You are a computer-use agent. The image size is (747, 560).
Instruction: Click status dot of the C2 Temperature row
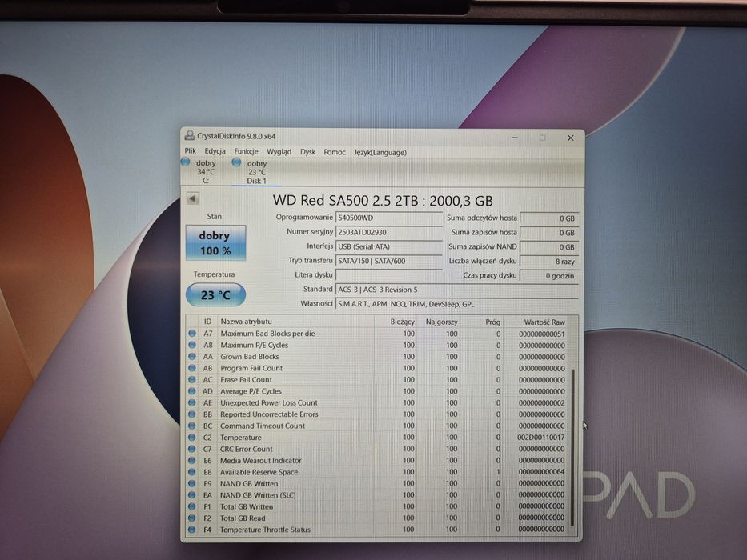click(192, 437)
